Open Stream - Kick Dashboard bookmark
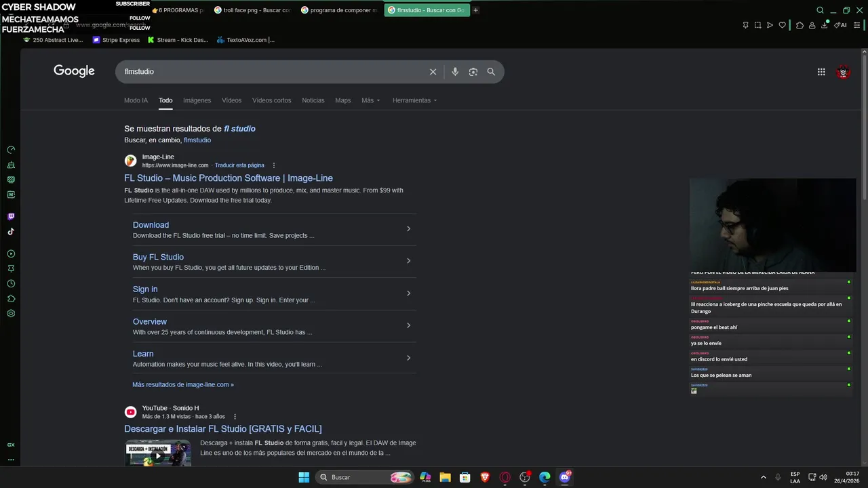 (x=178, y=40)
